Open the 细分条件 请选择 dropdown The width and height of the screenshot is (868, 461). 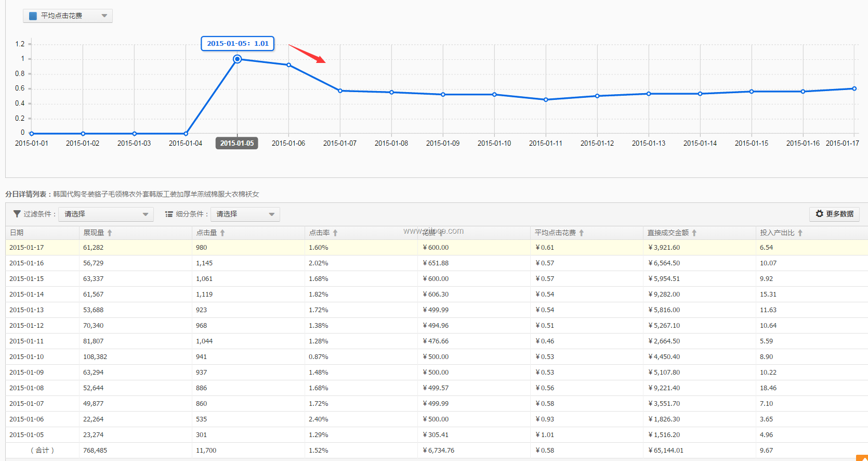(x=245, y=214)
